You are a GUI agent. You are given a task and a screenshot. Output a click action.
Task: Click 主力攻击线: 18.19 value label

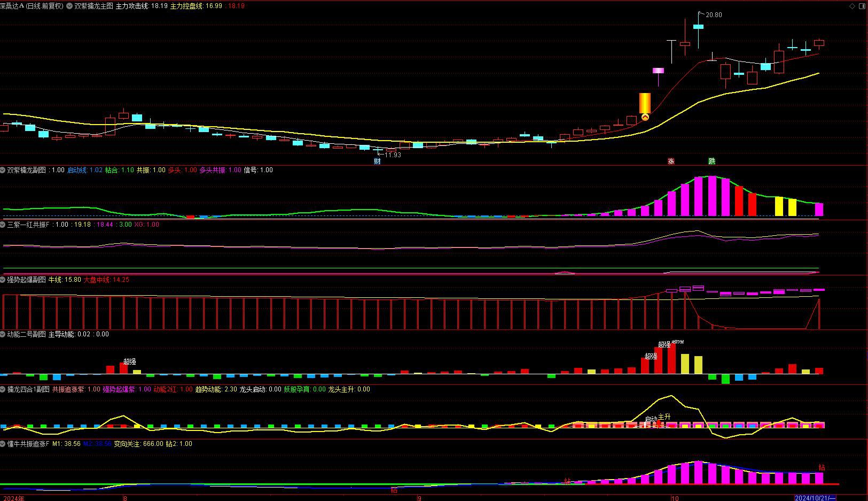pos(142,6)
